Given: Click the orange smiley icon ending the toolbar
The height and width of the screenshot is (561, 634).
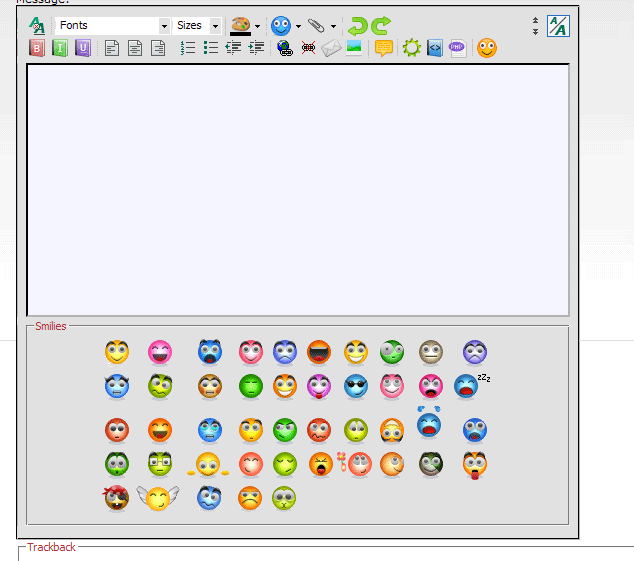Looking at the screenshot, I should pos(487,48).
